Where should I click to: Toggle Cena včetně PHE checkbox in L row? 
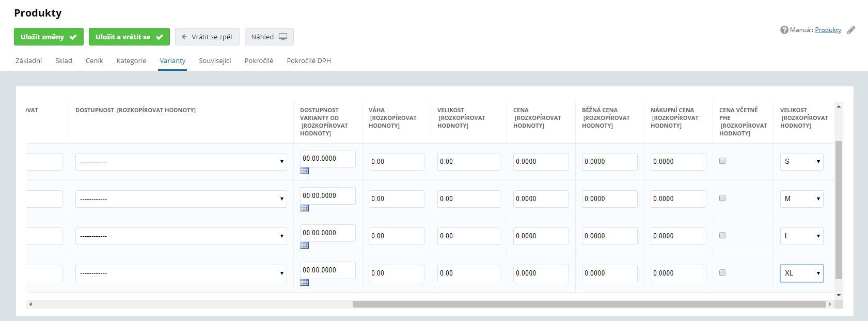pyautogui.click(x=722, y=235)
